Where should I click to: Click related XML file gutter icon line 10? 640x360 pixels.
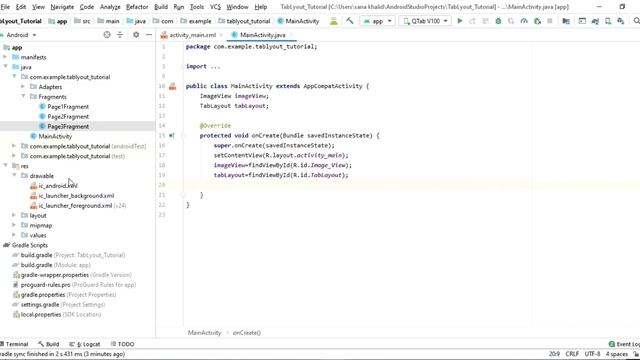click(x=173, y=86)
